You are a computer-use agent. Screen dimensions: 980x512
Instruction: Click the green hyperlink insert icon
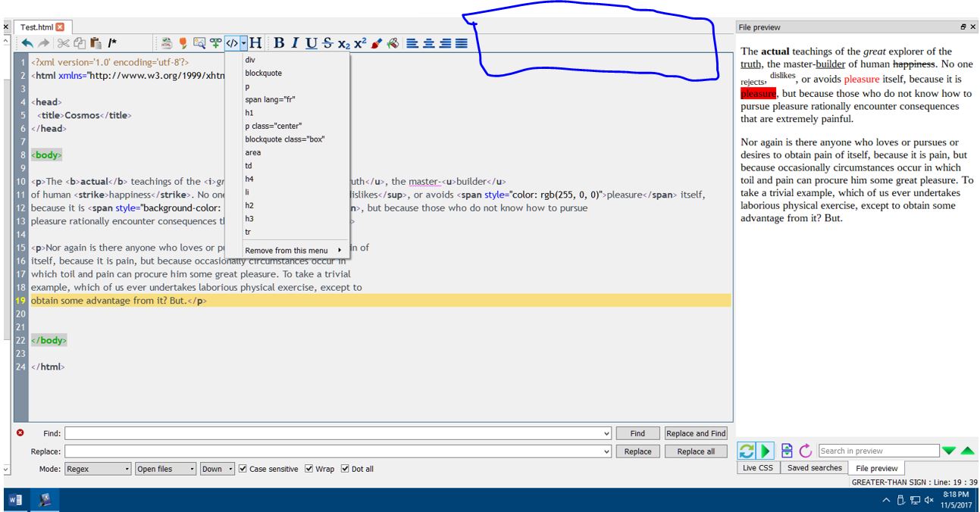pyautogui.click(x=215, y=43)
